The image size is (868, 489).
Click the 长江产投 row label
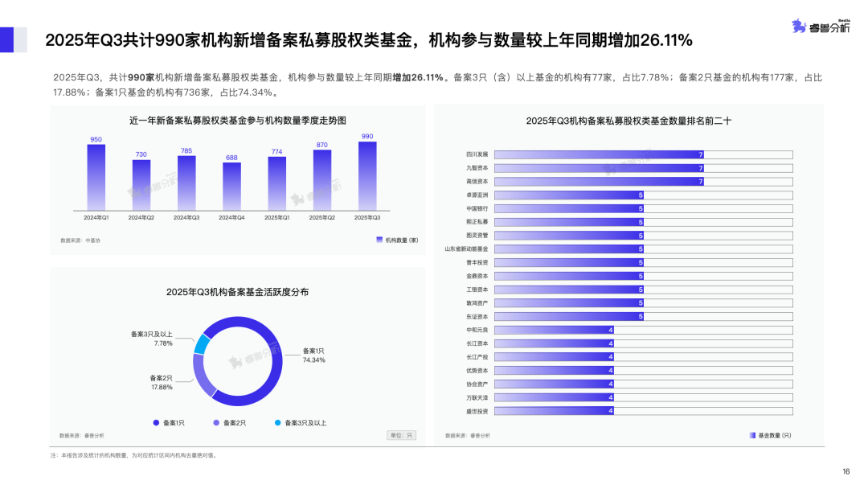tap(477, 357)
